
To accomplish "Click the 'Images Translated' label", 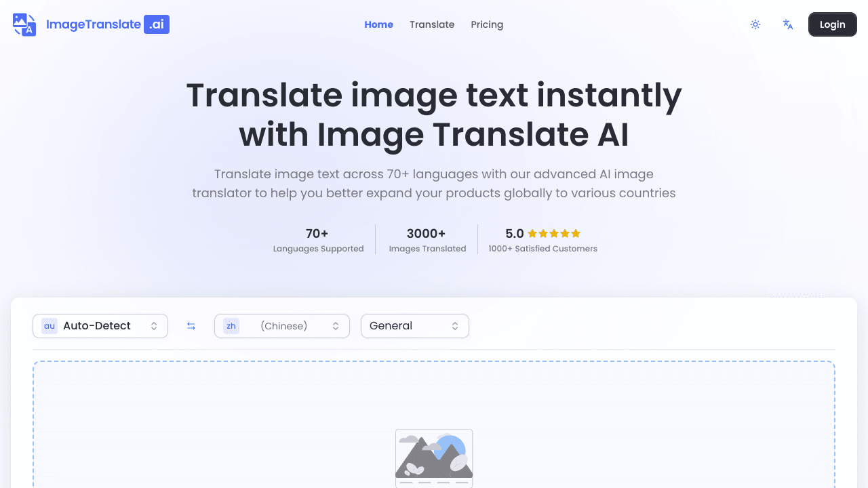I will click(x=427, y=249).
